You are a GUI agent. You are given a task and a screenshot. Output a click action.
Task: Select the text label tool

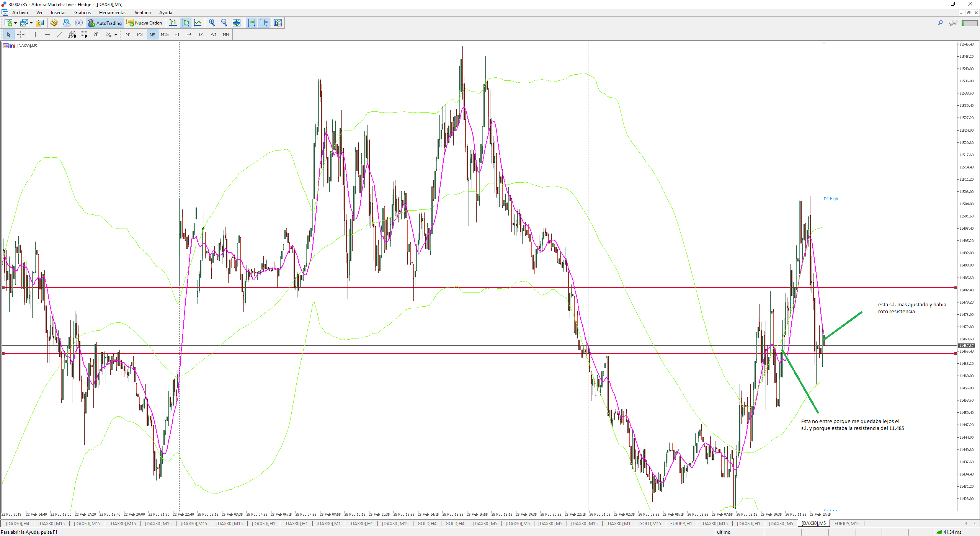click(x=96, y=34)
